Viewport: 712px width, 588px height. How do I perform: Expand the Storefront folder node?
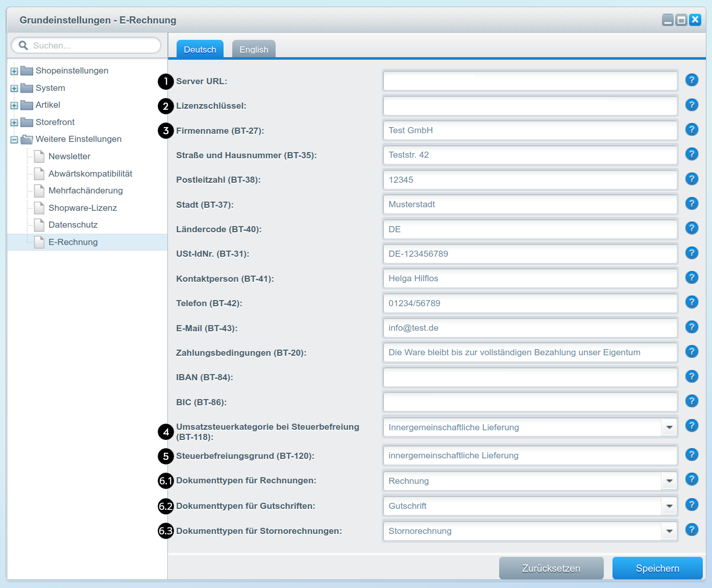(x=14, y=122)
